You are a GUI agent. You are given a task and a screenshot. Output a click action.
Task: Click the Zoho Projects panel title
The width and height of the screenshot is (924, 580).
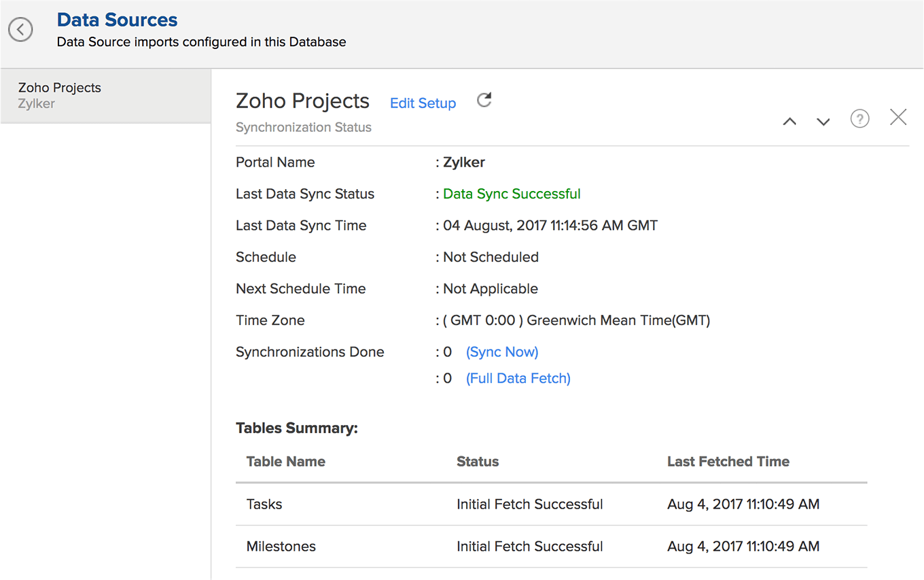click(302, 101)
